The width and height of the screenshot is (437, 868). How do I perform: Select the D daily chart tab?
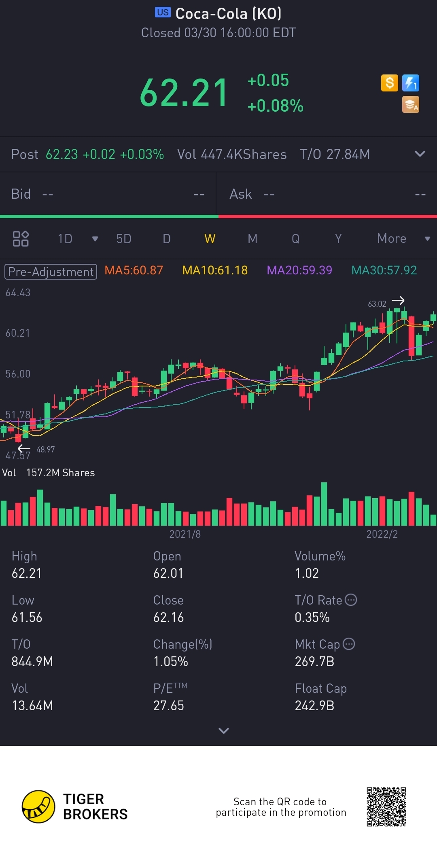166,239
